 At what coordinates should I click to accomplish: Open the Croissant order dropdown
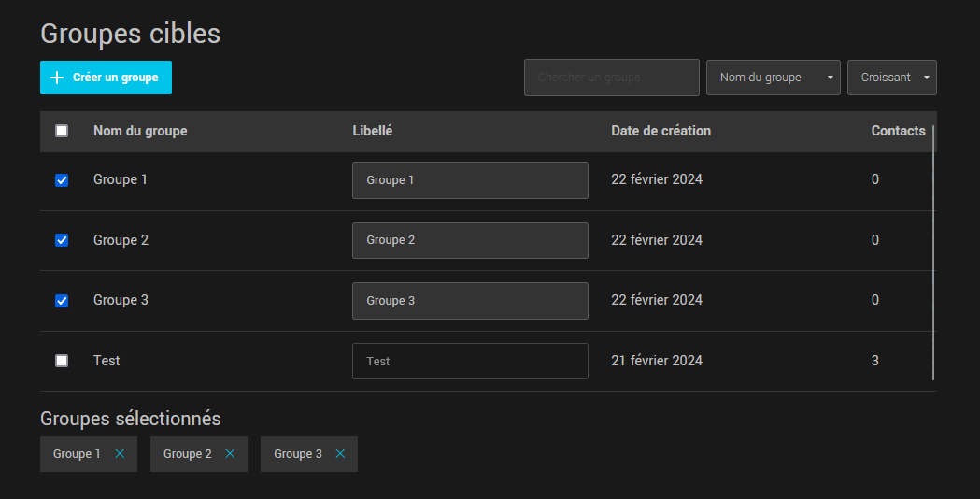[891, 78]
